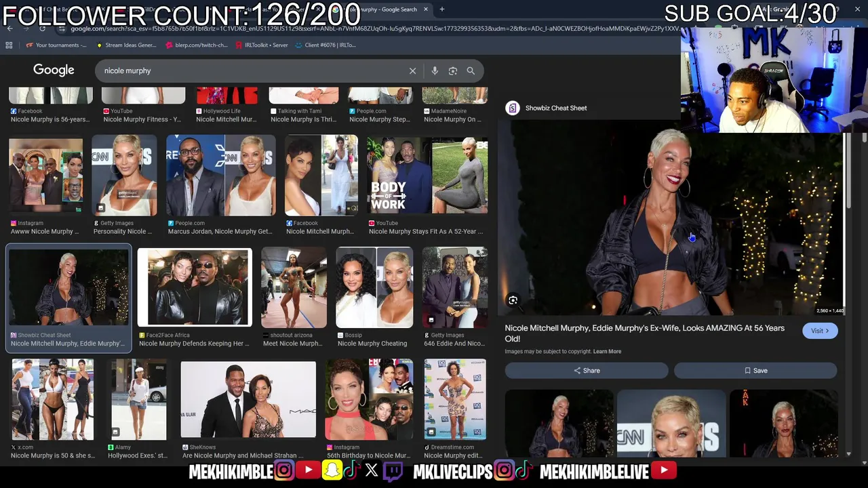Click 'Nicole Murphy Fitness' YouTube caption
Screen dimensions: 868x488
(x=142, y=119)
